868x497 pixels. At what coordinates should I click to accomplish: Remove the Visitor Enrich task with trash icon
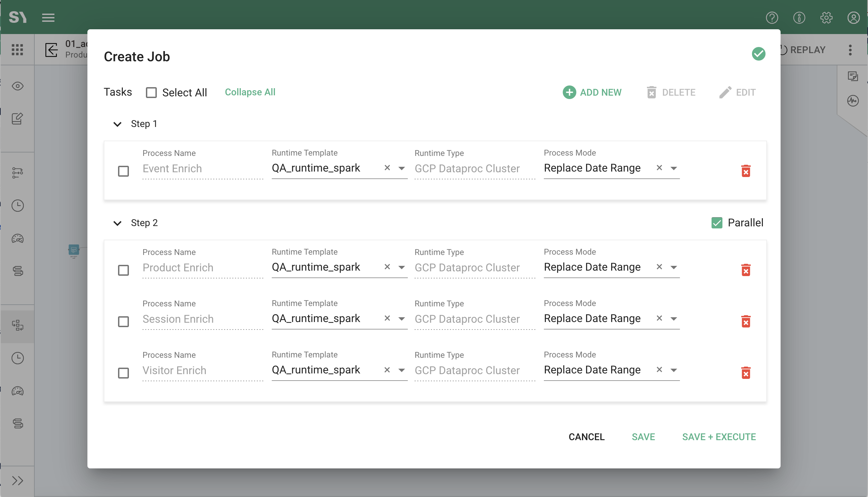click(x=746, y=373)
